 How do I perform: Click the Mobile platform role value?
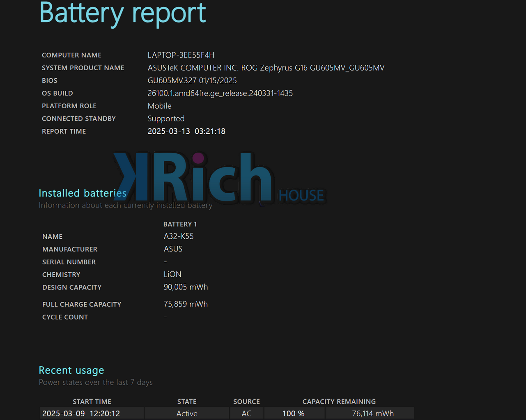160,106
